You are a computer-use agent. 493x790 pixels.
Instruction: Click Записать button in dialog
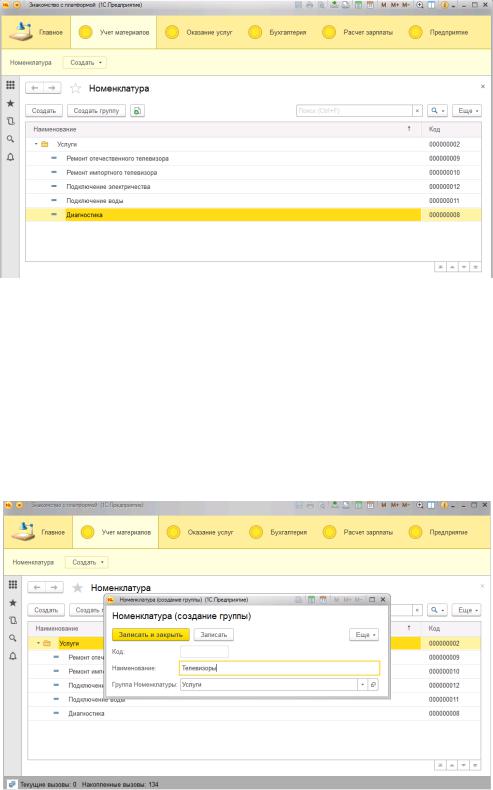[214, 635]
